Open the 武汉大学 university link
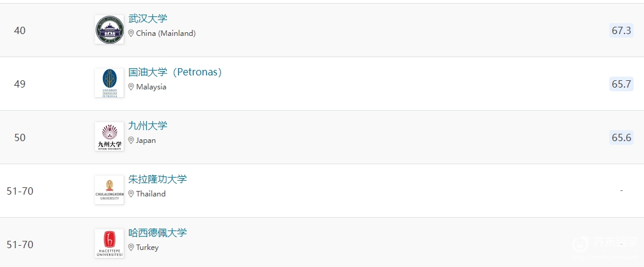 (148, 18)
